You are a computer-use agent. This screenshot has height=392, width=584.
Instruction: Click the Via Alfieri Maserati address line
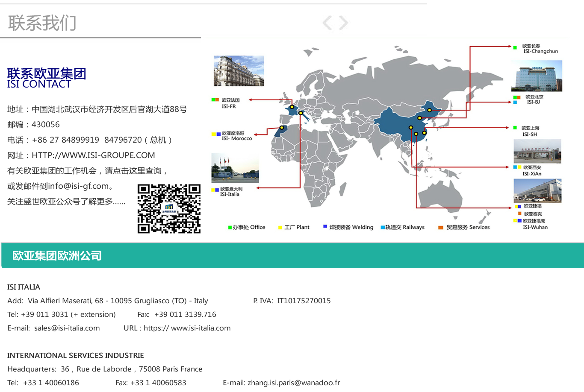pyautogui.click(x=108, y=301)
